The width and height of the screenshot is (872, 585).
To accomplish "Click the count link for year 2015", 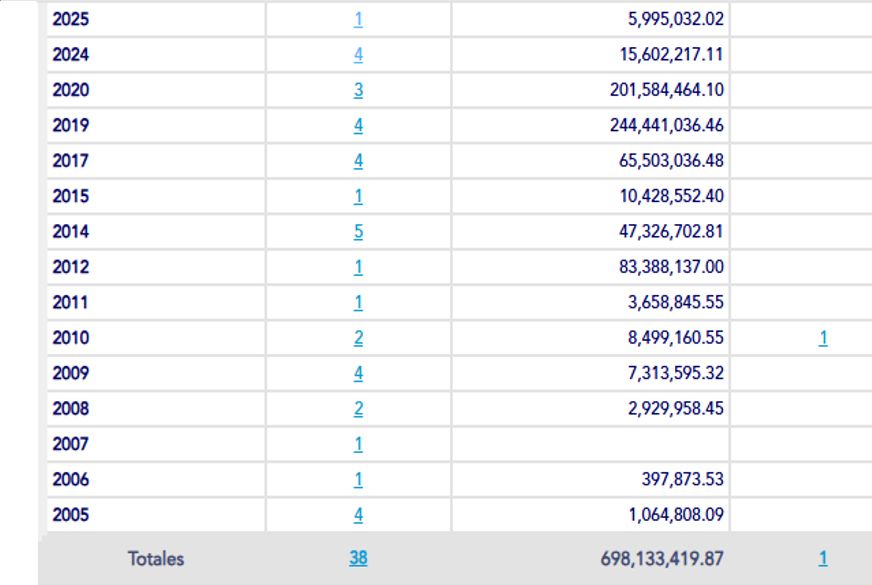I will [x=358, y=196].
